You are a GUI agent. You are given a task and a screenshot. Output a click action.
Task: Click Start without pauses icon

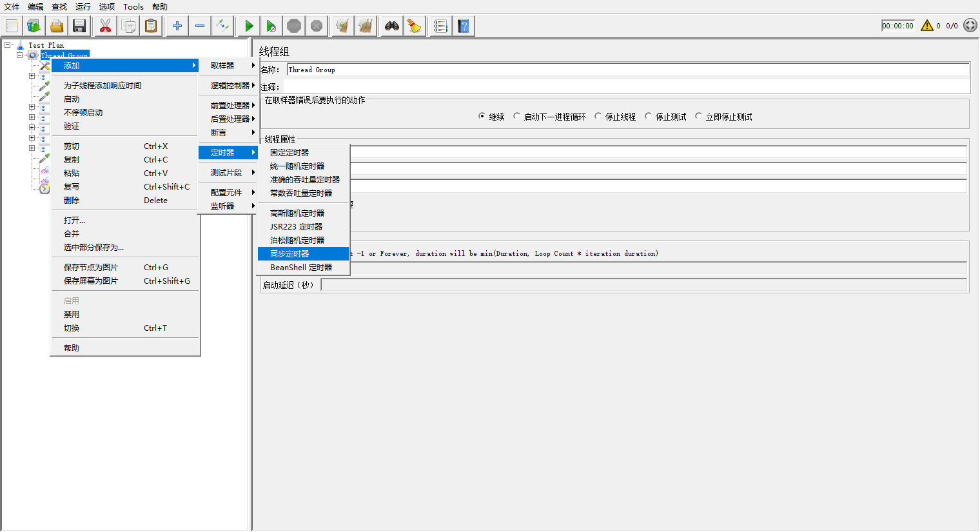[271, 26]
